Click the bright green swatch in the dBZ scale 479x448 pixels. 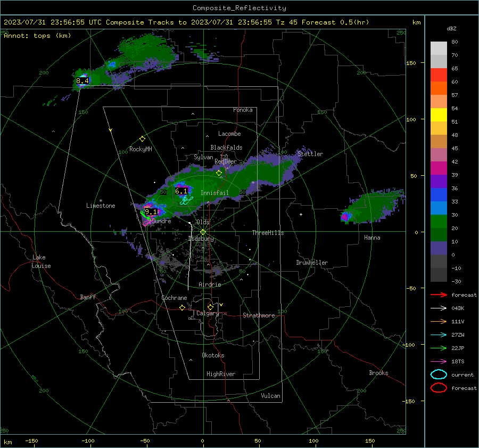click(x=439, y=222)
